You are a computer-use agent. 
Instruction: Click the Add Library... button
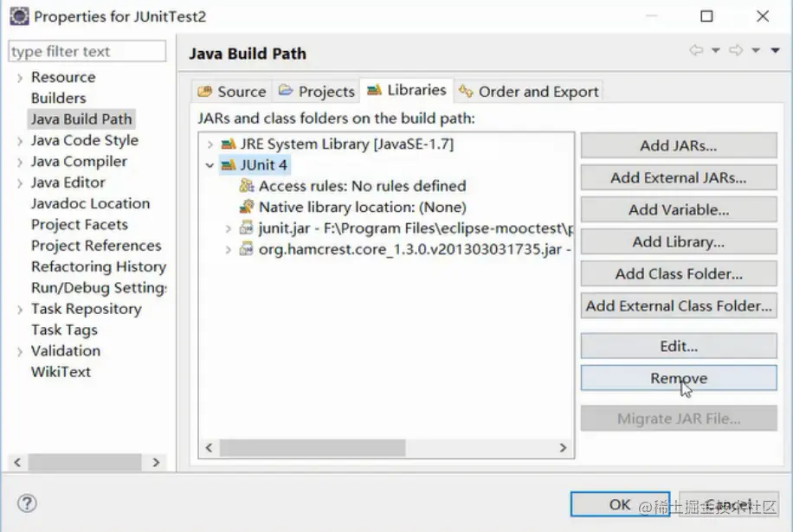tap(679, 242)
